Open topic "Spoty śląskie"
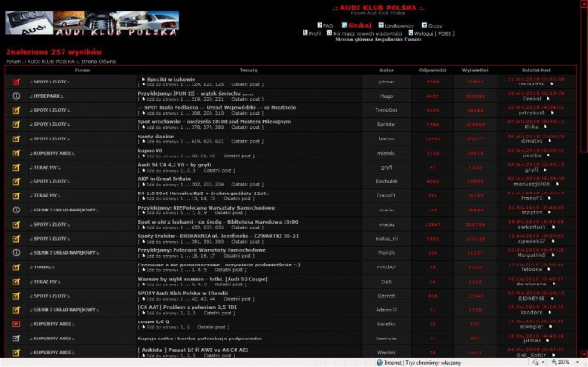 pos(156,137)
